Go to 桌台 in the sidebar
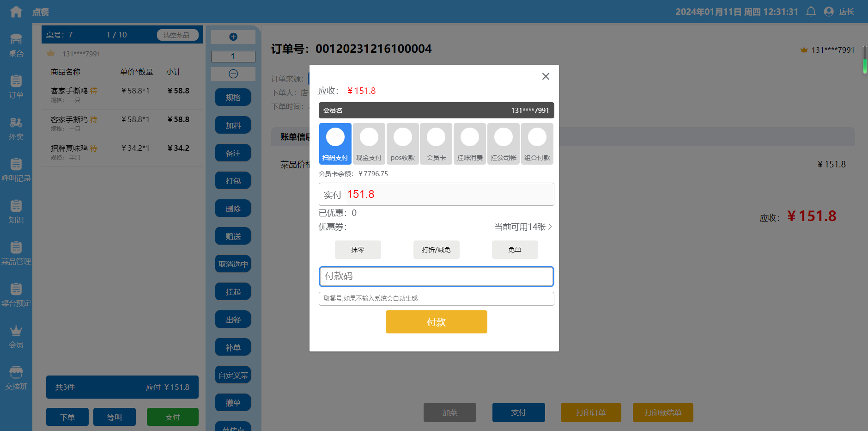Screen dimensions: 868x431 16,45
